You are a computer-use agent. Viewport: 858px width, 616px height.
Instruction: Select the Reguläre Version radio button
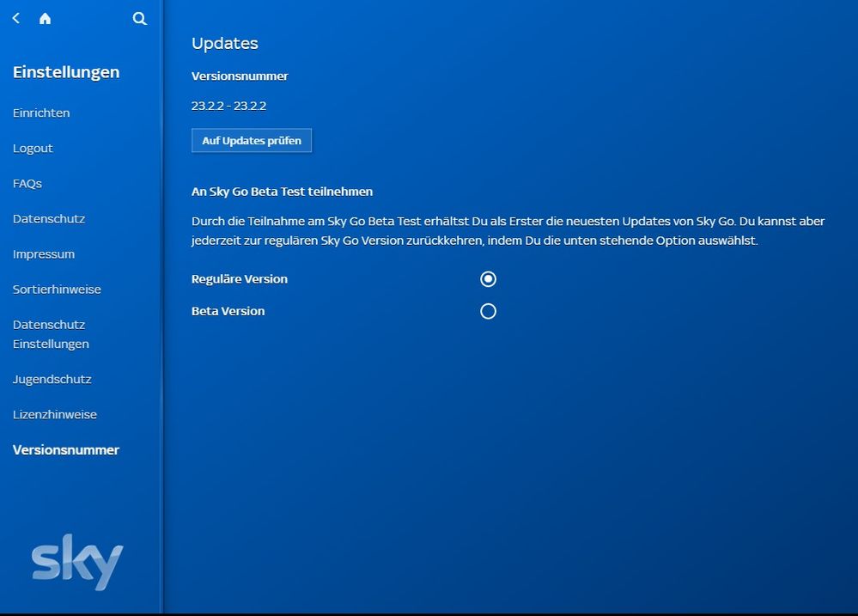[x=488, y=279]
